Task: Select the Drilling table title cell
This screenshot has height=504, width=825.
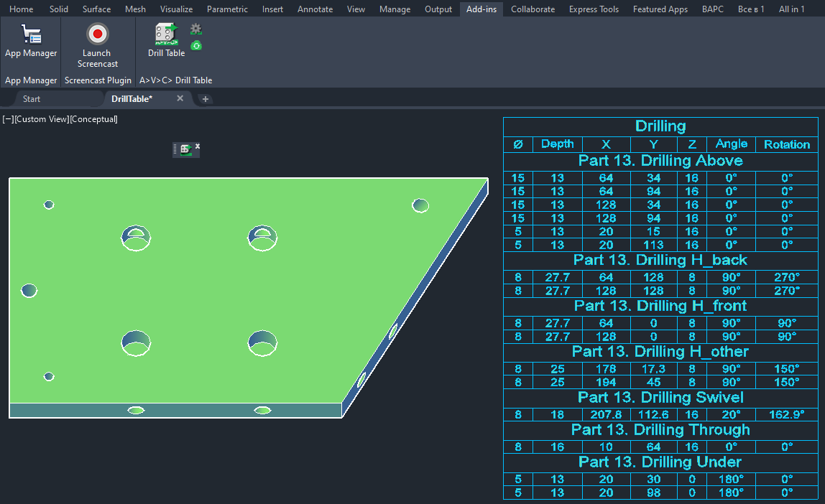Action: (660, 126)
